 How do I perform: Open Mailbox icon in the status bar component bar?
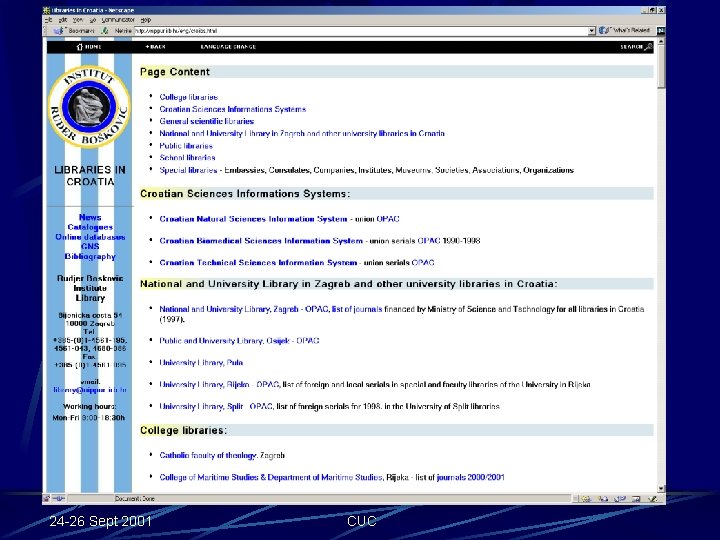coord(603,499)
